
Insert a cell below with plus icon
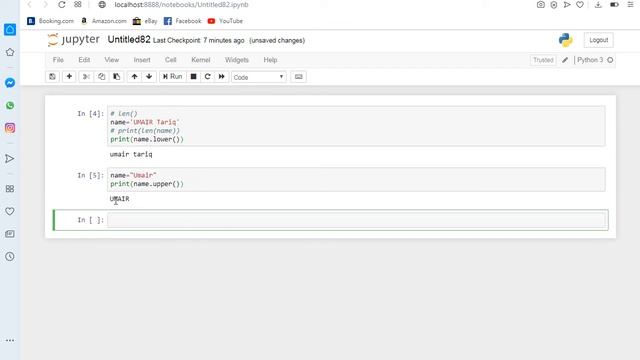click(69, 77)
